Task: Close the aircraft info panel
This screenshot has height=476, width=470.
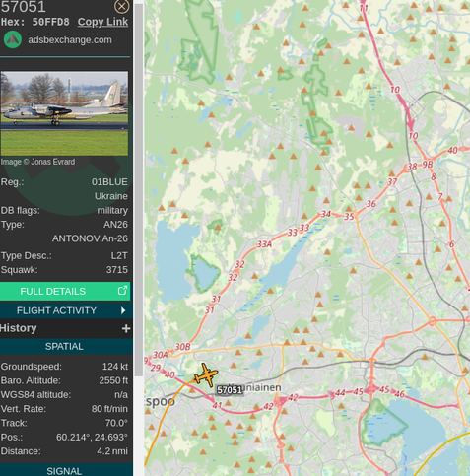Action: [x=121, y=6]
